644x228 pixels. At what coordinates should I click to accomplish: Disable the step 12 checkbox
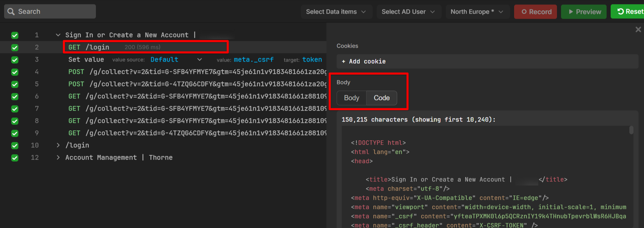click(x=15, y=158)
